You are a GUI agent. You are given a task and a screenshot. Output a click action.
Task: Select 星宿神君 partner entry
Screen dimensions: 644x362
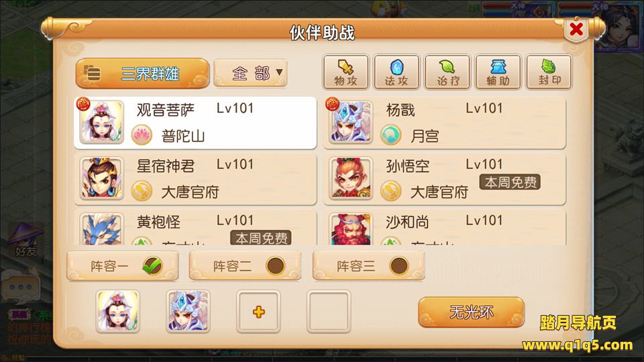pos(195,179)
